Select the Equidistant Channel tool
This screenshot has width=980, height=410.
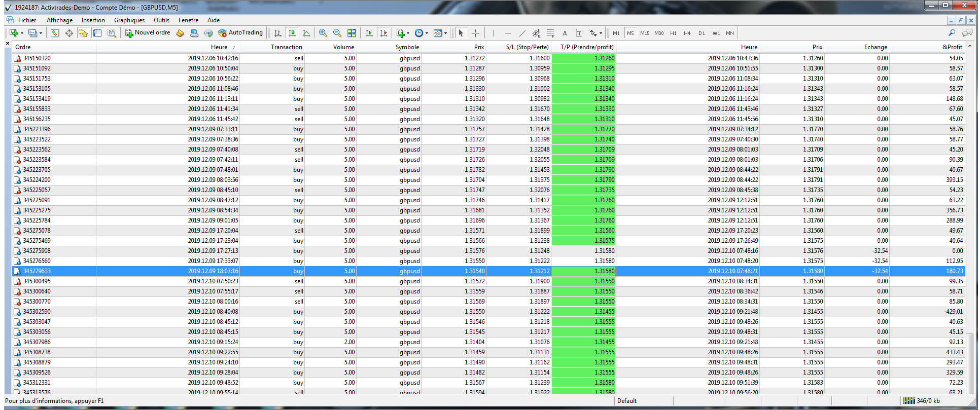[536, 33]
